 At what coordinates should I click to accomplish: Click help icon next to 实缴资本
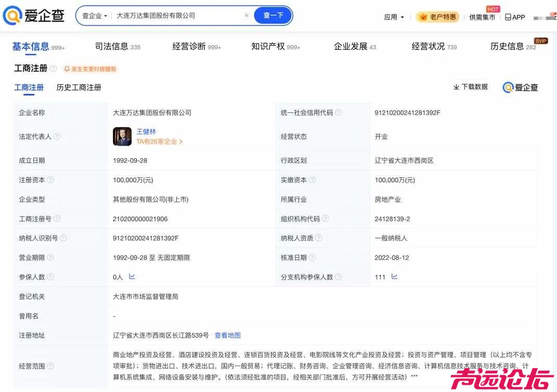tap(312, 180)
